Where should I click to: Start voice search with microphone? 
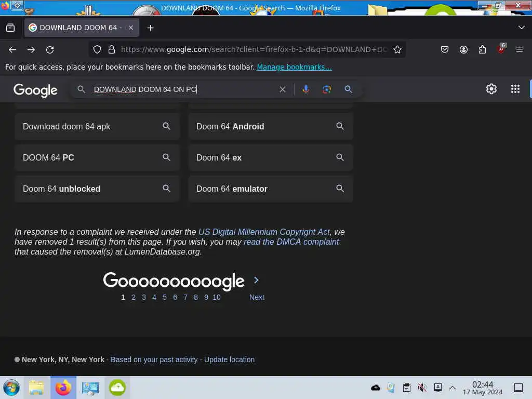[x=305, y=89]
